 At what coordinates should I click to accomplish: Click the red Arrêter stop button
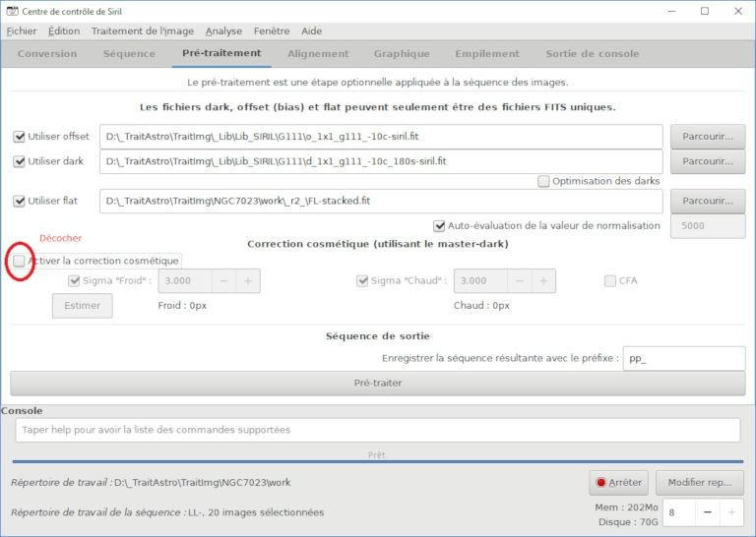(x=618, y=483)
